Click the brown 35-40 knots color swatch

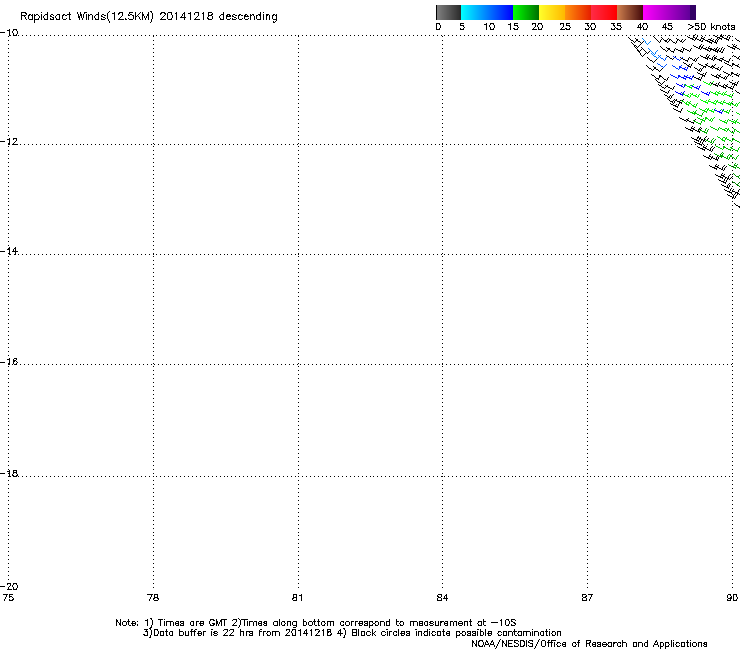630,12
